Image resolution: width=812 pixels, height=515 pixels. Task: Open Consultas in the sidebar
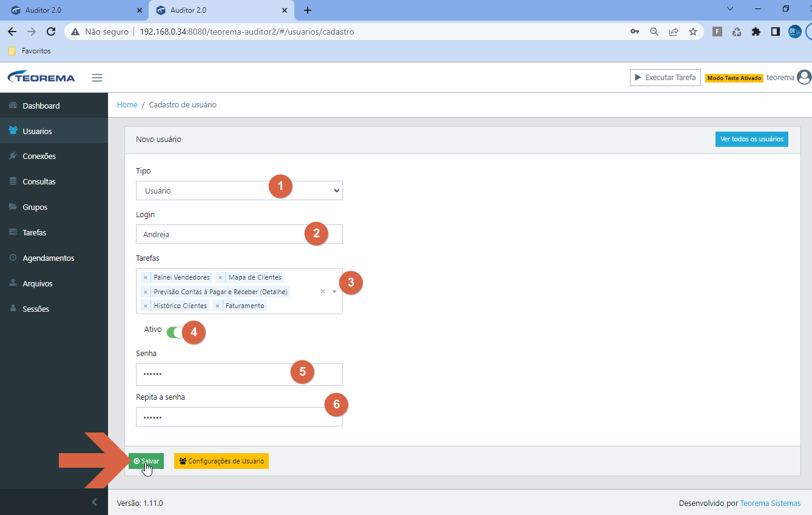click(x=54, y=181)
